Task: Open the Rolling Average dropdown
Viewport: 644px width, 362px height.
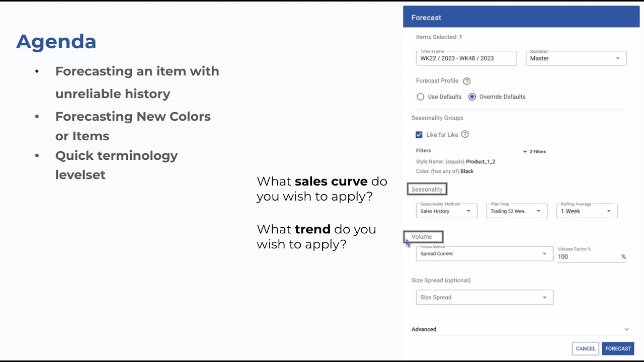Action: point(587,211)
